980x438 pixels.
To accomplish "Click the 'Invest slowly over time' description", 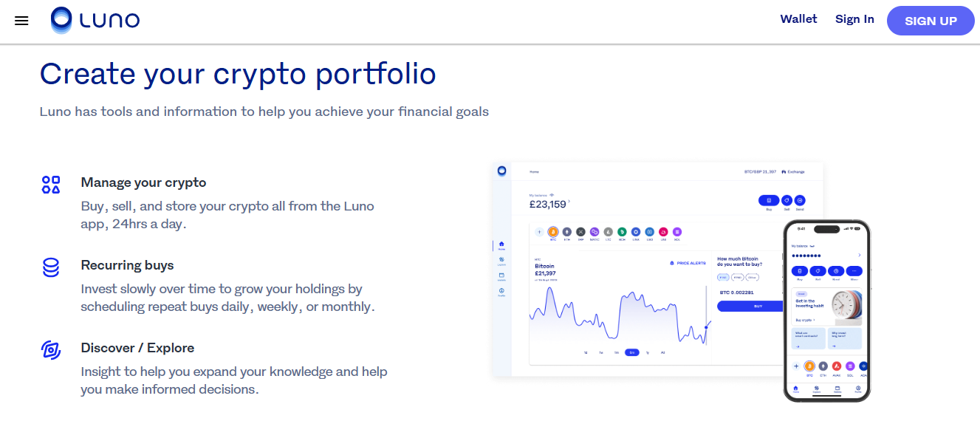I will click(228, 298).
